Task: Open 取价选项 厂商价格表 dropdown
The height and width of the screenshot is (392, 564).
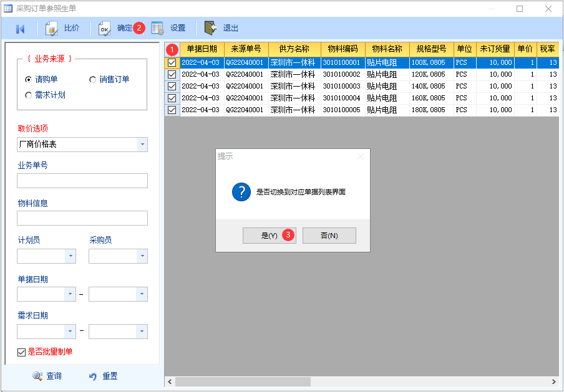Action: pos(142,145)
